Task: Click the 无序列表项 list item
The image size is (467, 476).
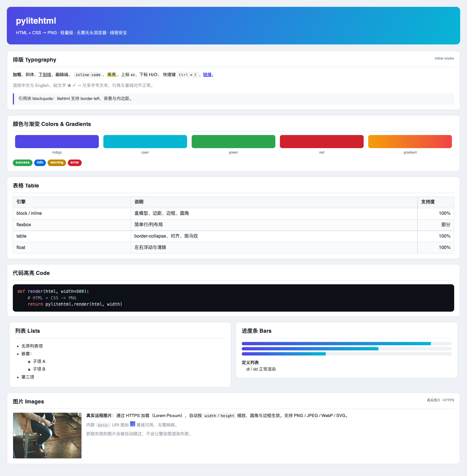Action: coord(32,346)
